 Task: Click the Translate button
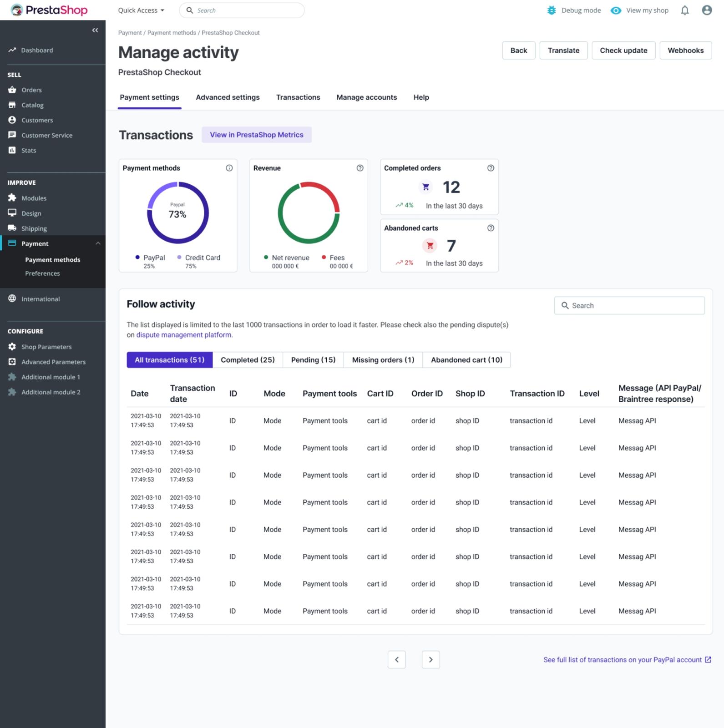[x=563, y=51]
